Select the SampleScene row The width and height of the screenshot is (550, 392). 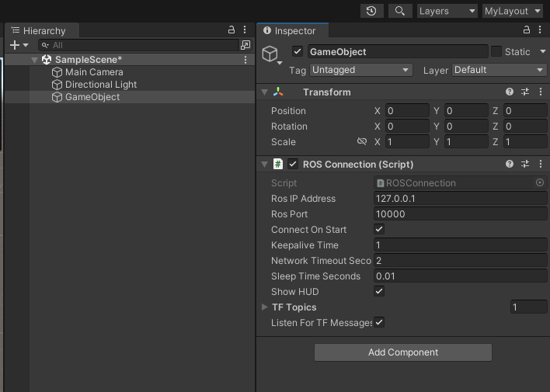[130, 60]
